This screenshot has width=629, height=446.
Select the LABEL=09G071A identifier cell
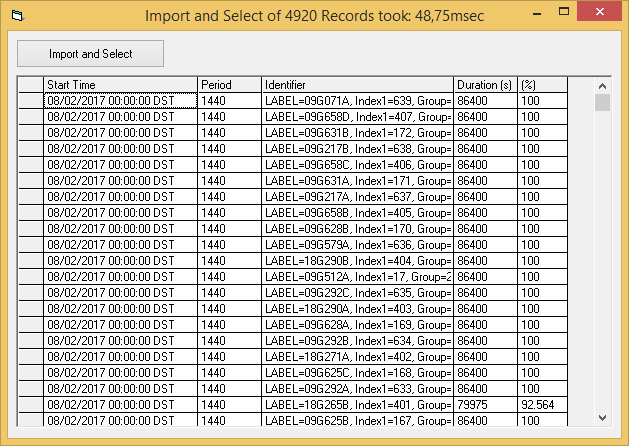[357, 101]
